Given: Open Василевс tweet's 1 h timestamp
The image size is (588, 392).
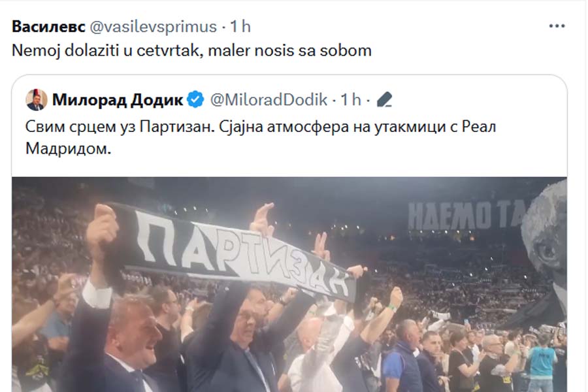Looking at the screenshot, I should point(240,27).
